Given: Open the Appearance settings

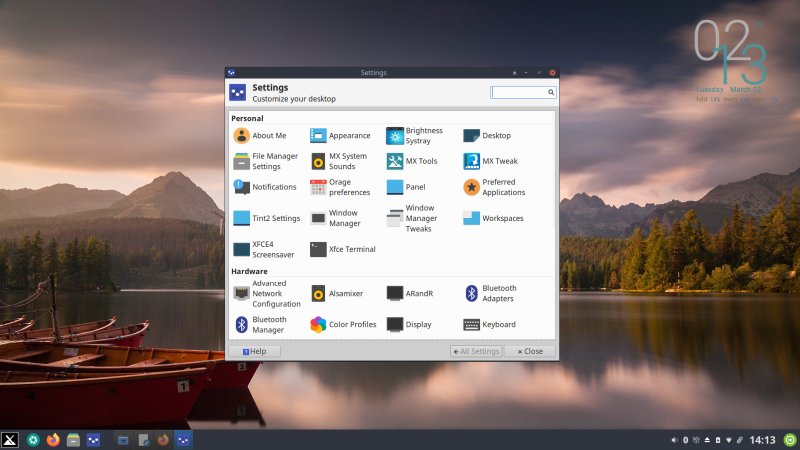Looking at the screenshot, I should pos(340,136).
